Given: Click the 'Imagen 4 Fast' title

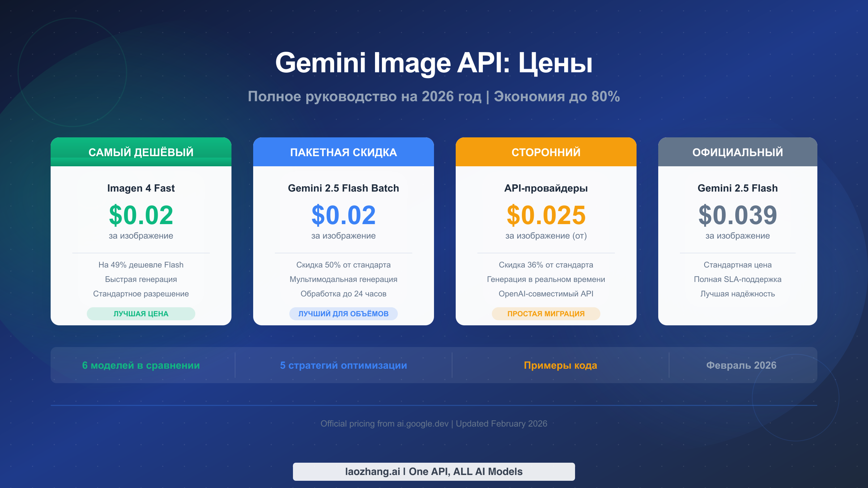Looking at the screenshot, I should click(x=141, y=188).
